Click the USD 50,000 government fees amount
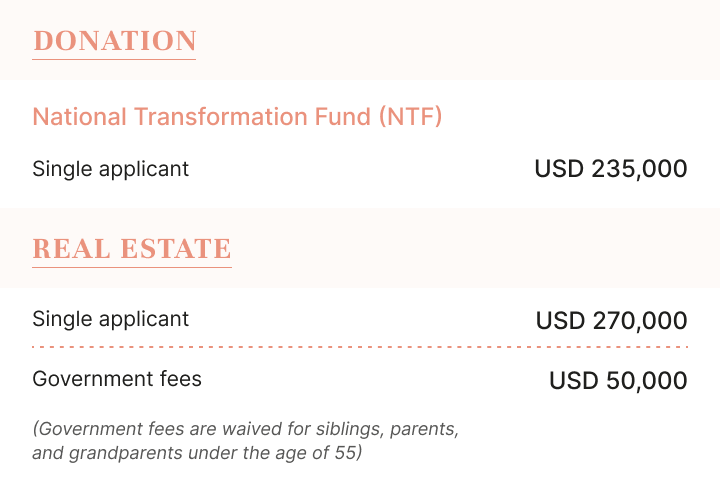 click(x=618, y=381)
